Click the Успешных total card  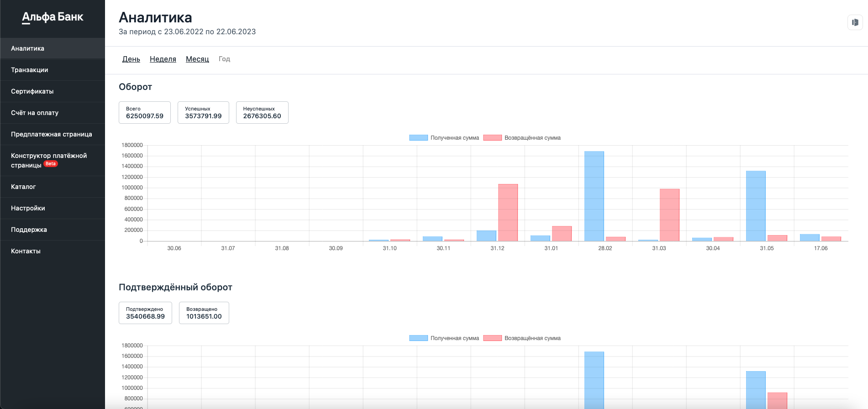203,112
